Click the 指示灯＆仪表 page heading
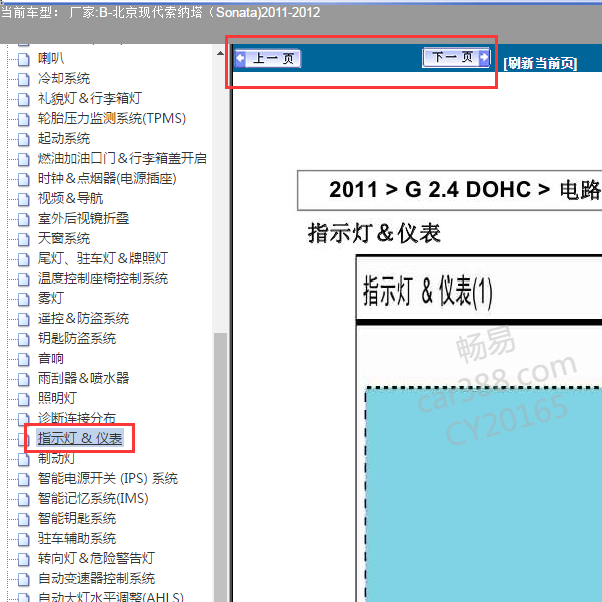This screenshot has width=602, height=602. pos(374,233)
